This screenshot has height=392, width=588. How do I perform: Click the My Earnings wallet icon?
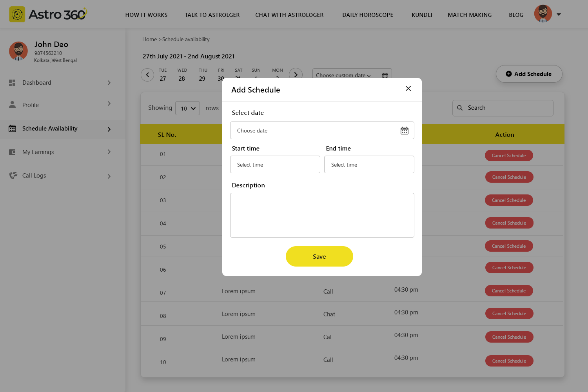pos(12,152)
